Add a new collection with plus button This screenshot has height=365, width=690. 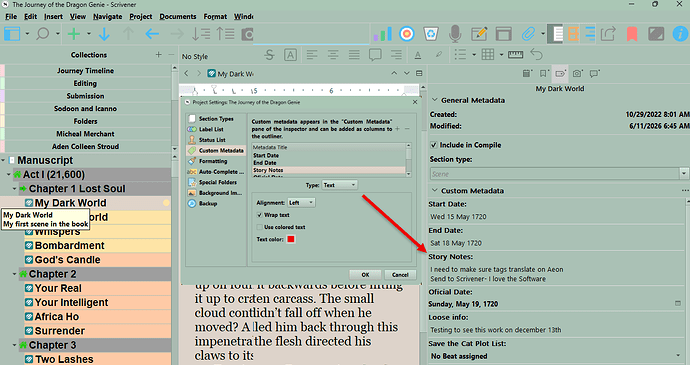(x=158, y=55)
